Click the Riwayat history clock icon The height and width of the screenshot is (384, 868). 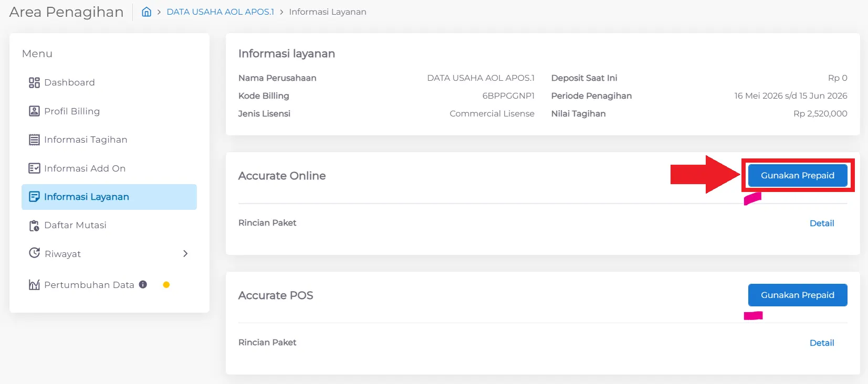pyautogui.click(x=34, y=253)
